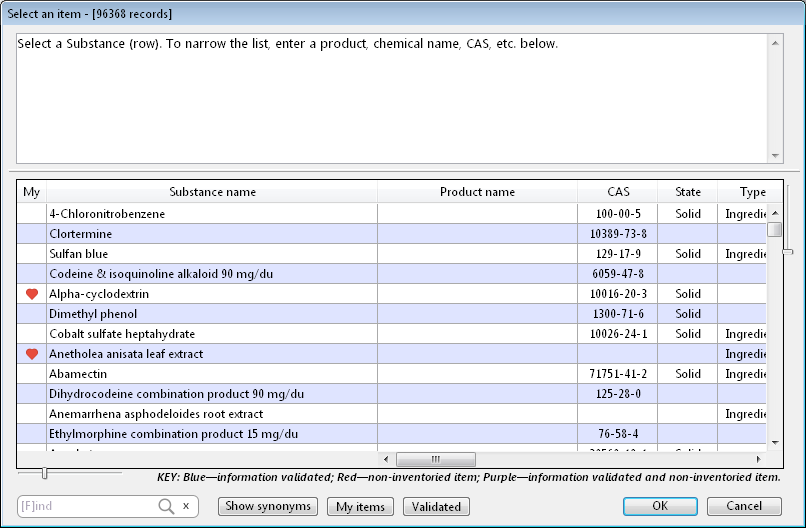Click the table scrollbar up arrow
The width and height of the screenshot is (806, 528).
775,213
